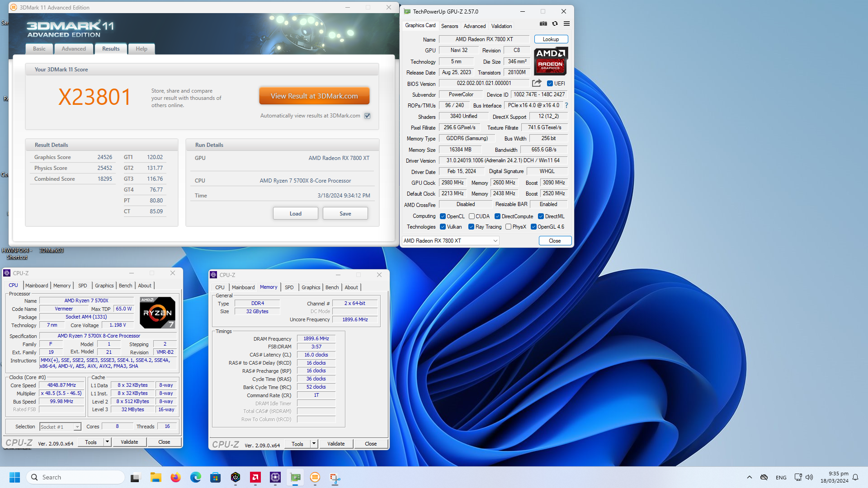Click the Save button in Run Details
Screen dimensions: 868x488
[345, 214]
